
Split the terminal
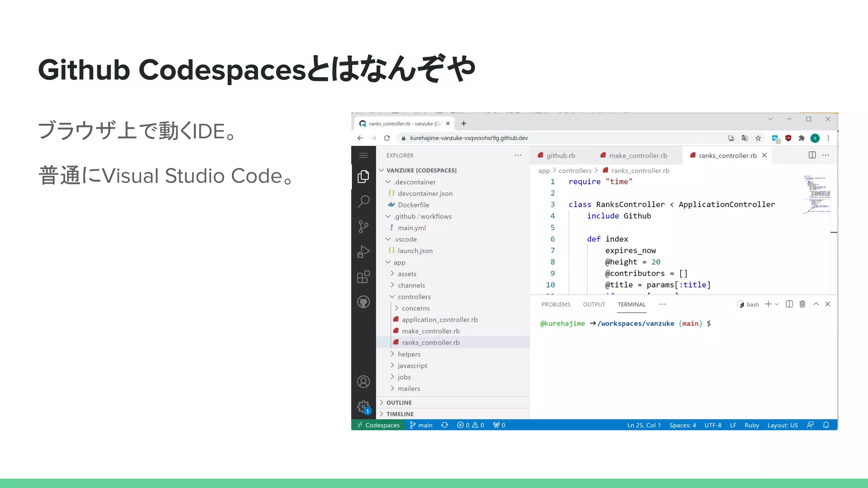(x=789, y=304)
